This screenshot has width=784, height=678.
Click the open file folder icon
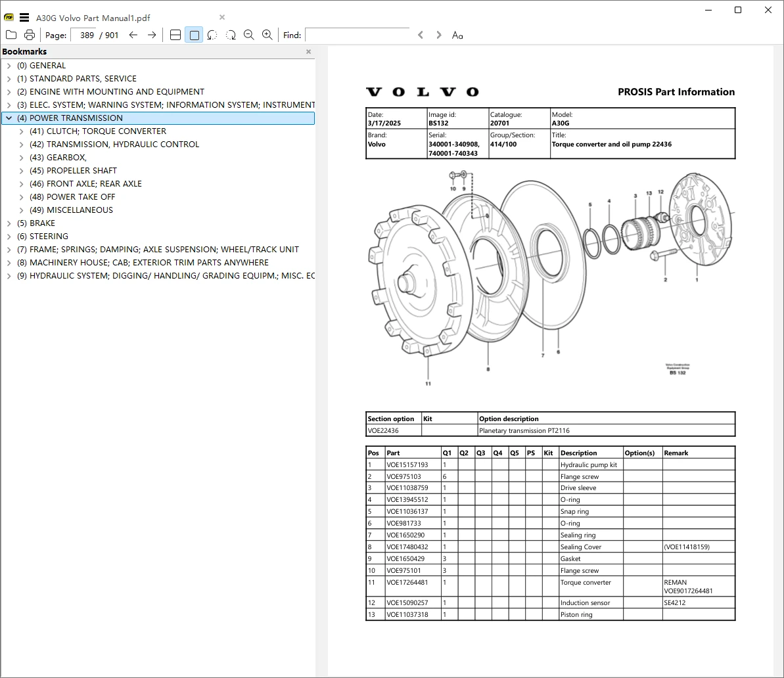(11, 35)
